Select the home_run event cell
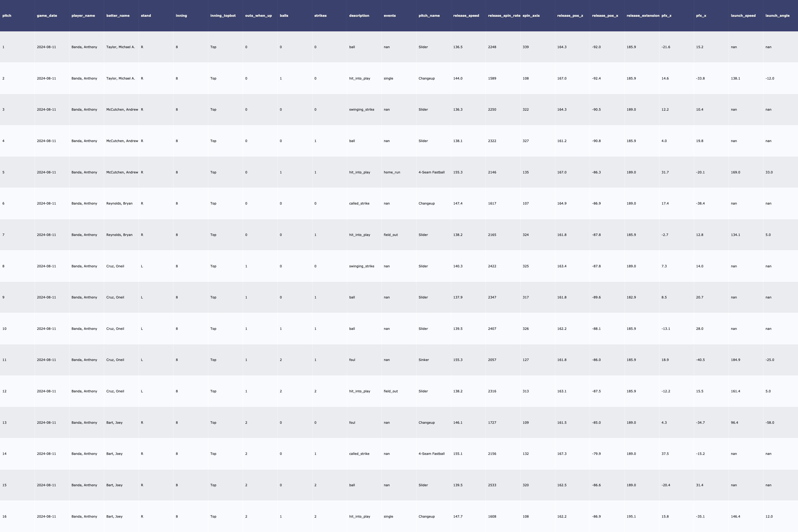The width and height of the screenshot is (798, 532). pos(392,172)
